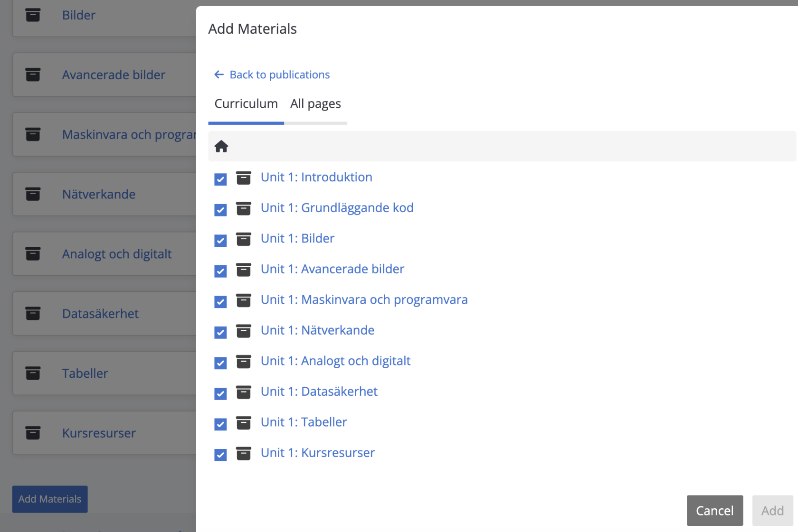Switch to the All pages tab
798x532 pixels.
point(315,104)
